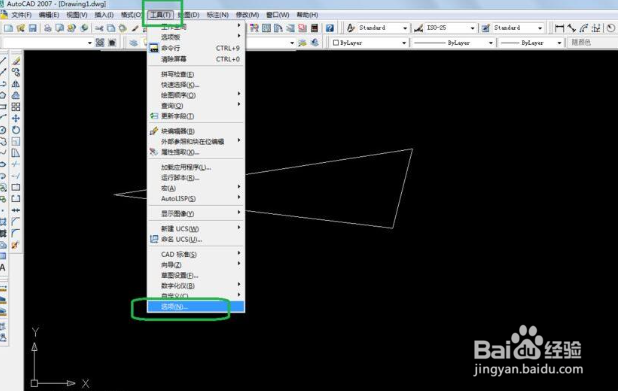Expand the table style Standard dropdown
The height and width of the screenshot is (391, 618).
(x=540, y=28)
